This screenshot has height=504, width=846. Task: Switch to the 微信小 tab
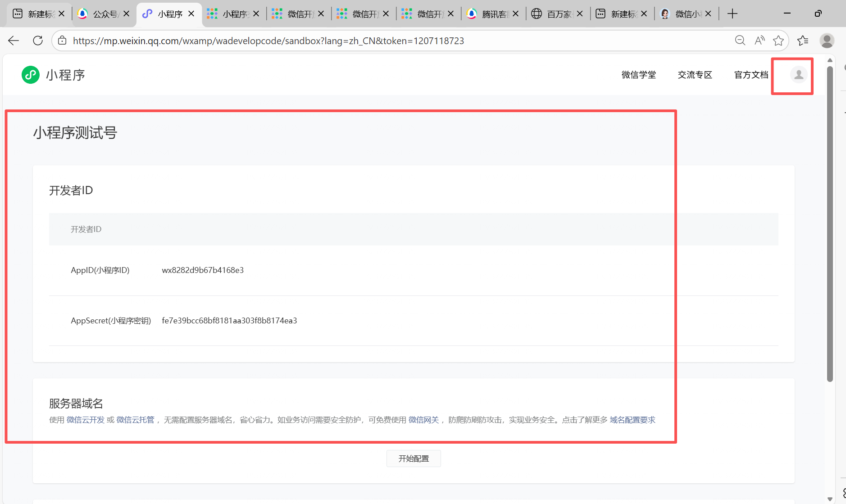687,14
